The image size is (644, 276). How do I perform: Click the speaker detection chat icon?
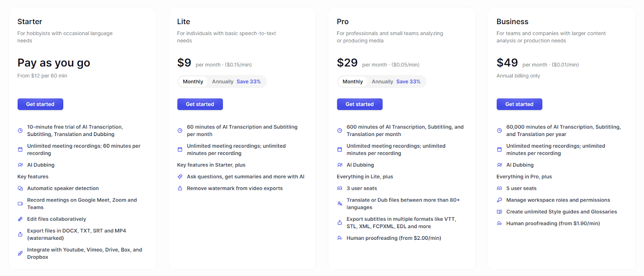coord(20,188)
